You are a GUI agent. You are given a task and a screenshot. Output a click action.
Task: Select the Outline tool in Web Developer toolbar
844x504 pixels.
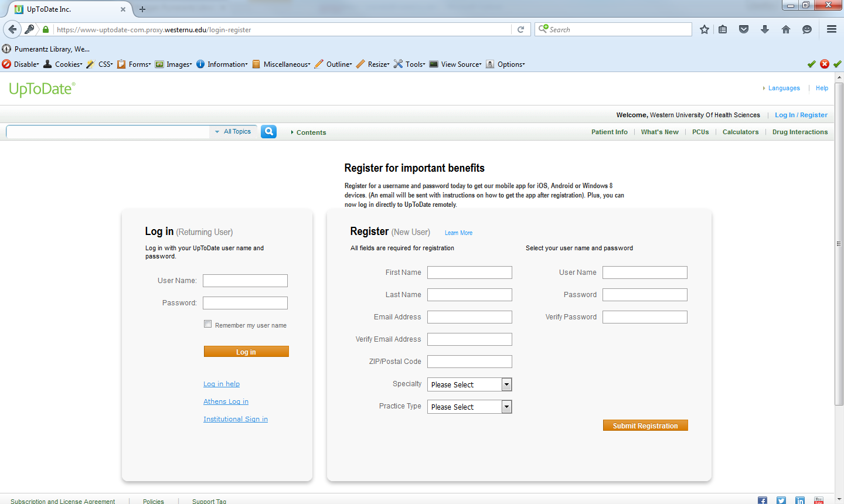point(338,64)
